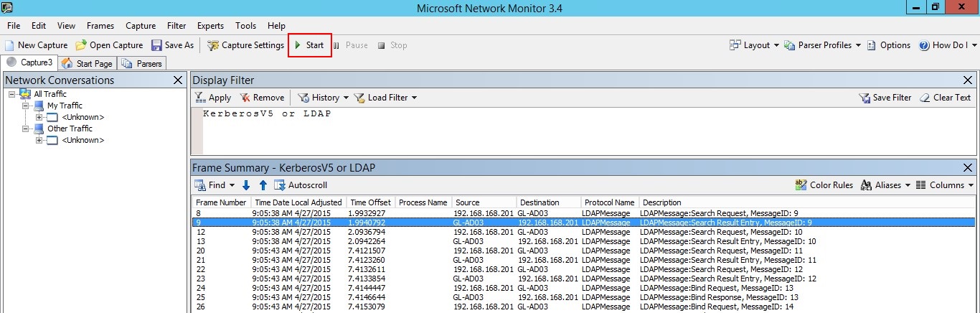Viewport: 980px width, 313px height.
Task: Select frame 13 Search Result Entry row
Action: [583, 241]
